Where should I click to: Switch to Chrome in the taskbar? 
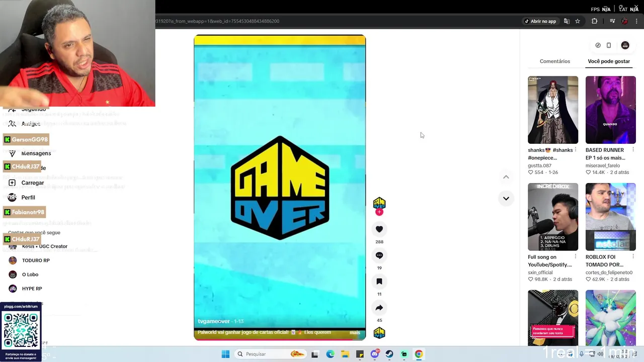419,354
